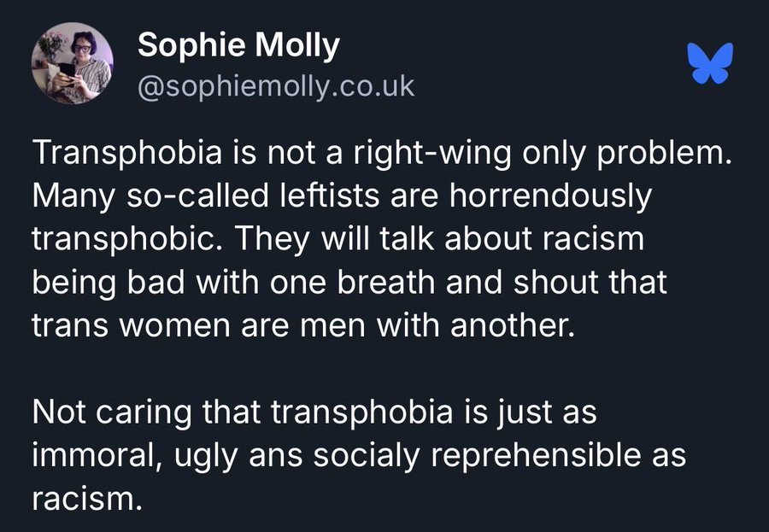Screen dimensions: 769x532
Task: Open the @sophiemolly.co.uk handle link
Action: pyautogui.click(x=276, y=87)
